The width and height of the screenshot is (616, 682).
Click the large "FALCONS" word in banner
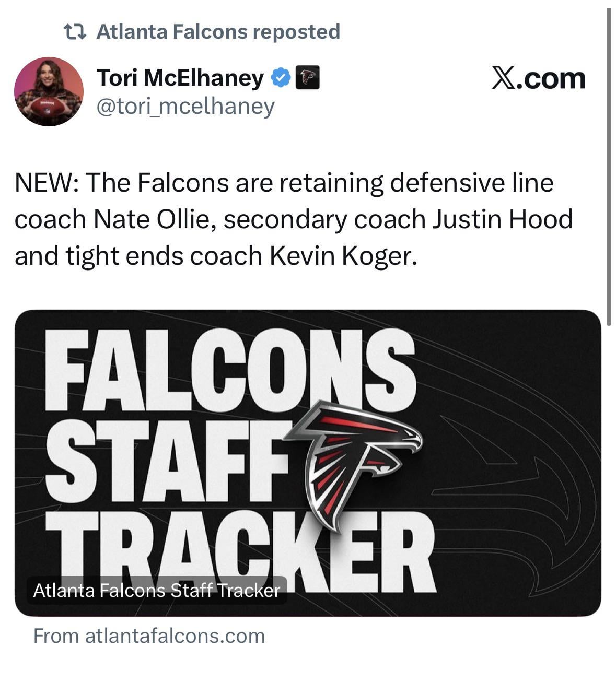click(230, 371)
